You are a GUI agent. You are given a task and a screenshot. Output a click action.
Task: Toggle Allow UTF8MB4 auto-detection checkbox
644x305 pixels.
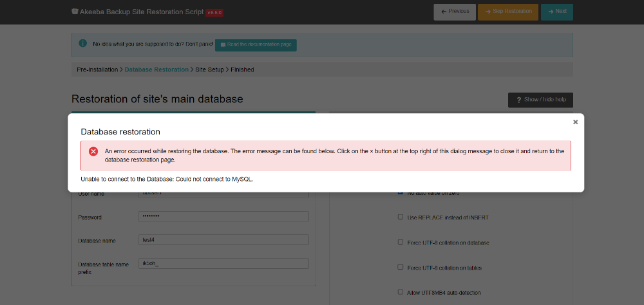401,293
